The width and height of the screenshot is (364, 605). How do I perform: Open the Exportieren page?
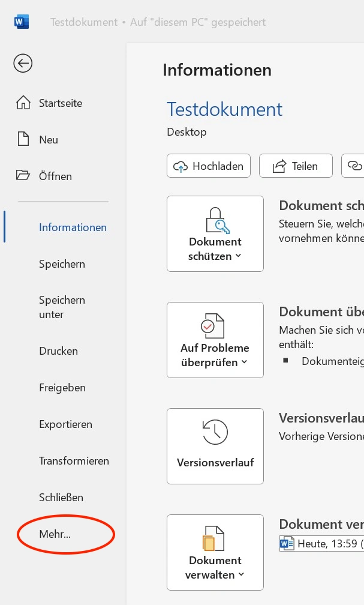coord(65,424)
